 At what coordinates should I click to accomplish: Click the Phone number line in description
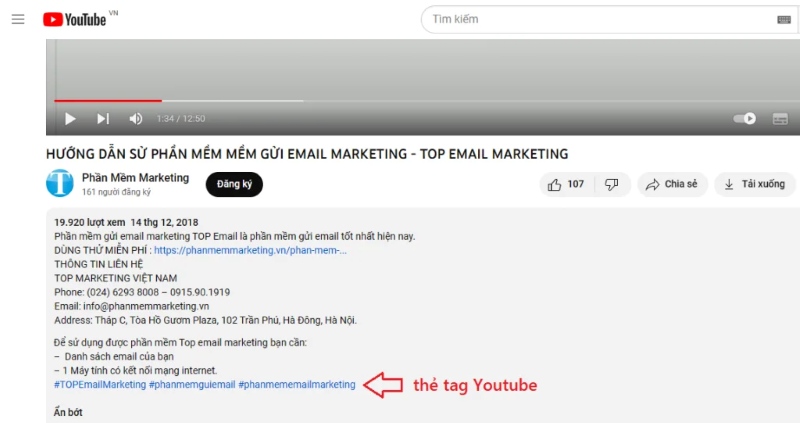coord(142,292)
